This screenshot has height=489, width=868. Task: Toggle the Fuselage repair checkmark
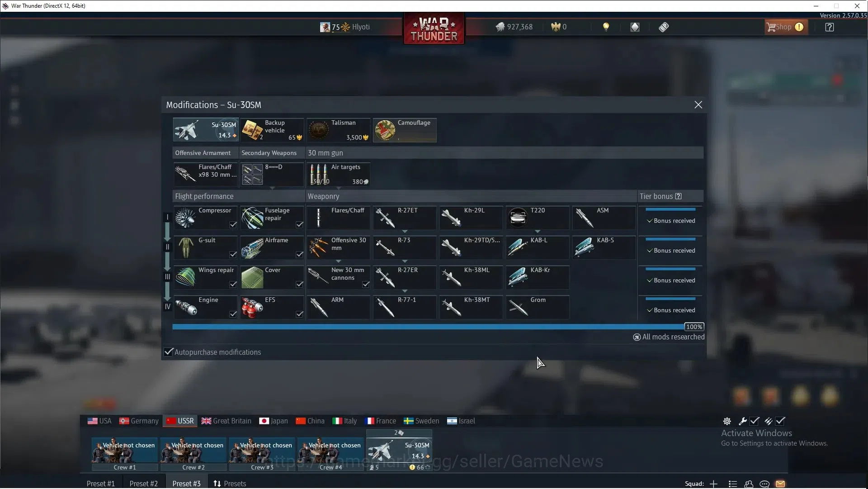299,224
